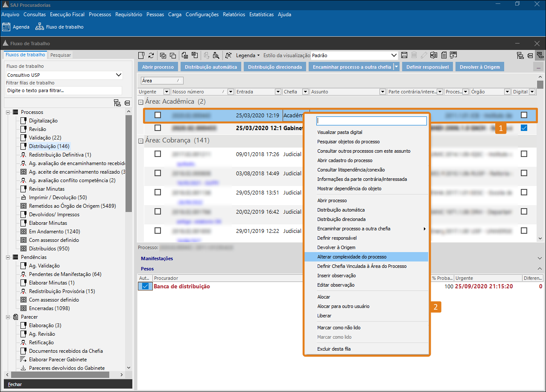
Task: Switch to the Pesquisar tab
Action: coord(61,55)
